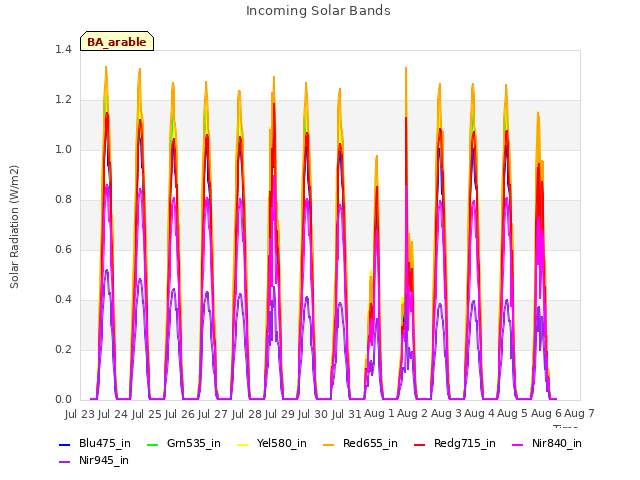Click the Grn535_in legend label
The width and height of the screenshot is (640, 480).
pos(193,444)
